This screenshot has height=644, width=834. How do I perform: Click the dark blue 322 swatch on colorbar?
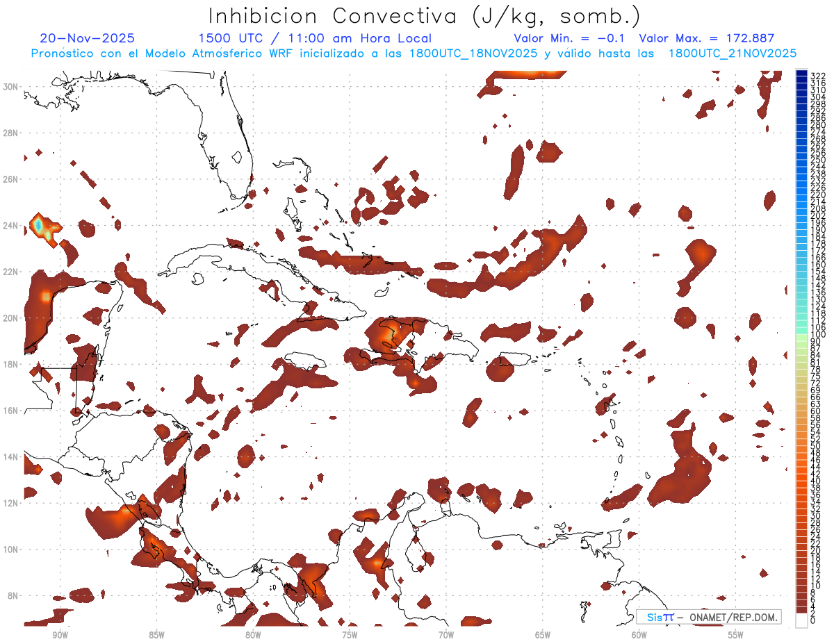pyautogui.click(x=801, y=73)
